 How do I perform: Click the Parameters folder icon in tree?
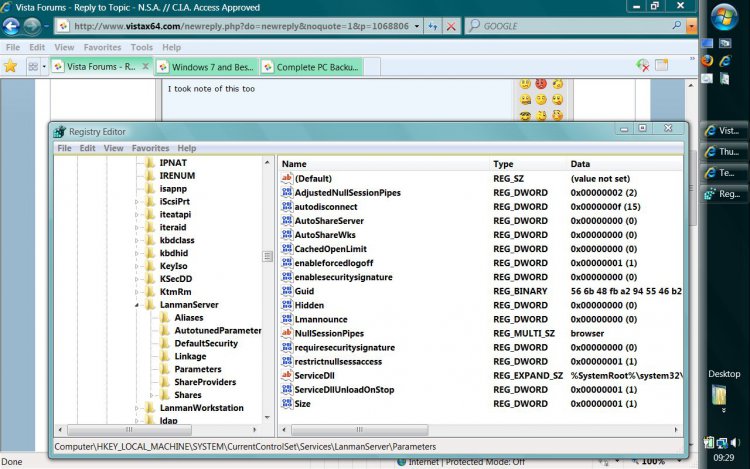(x=165, y=369)
